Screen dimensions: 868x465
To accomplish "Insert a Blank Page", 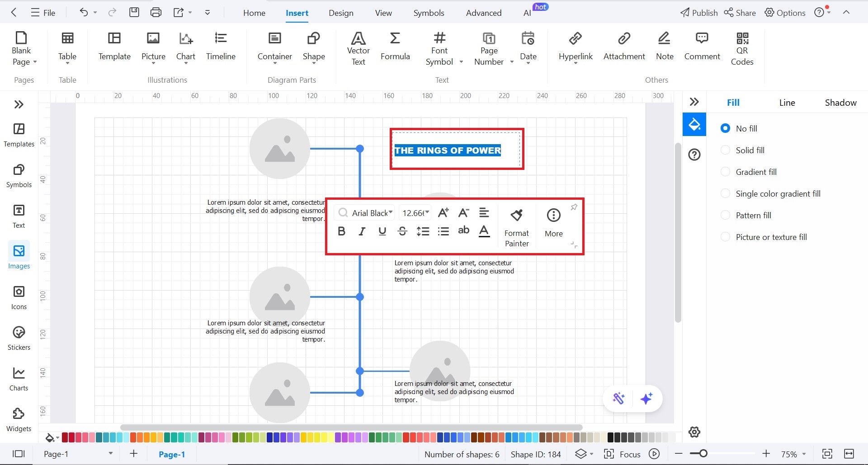I will coord(21,49).
